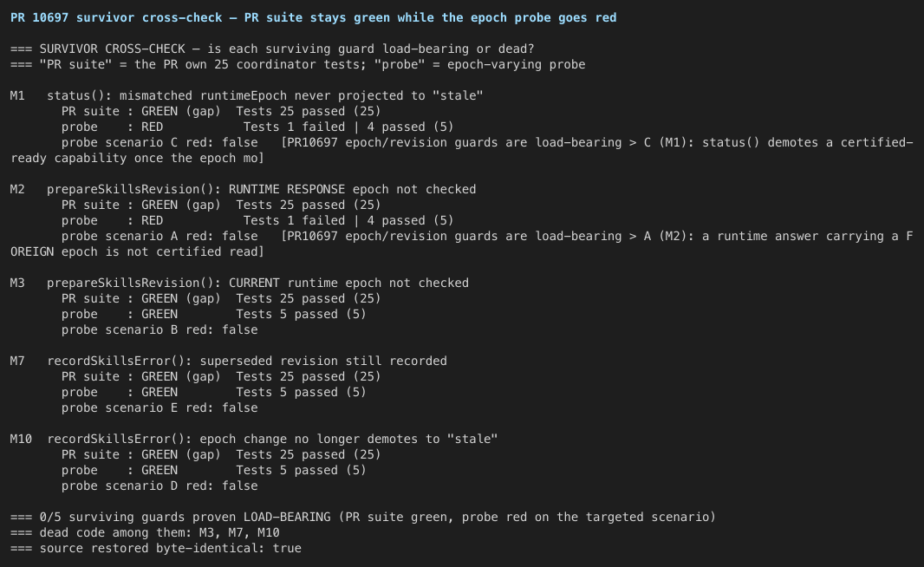
Task: Click the RED probe result under M1
Action: point(152,127)
